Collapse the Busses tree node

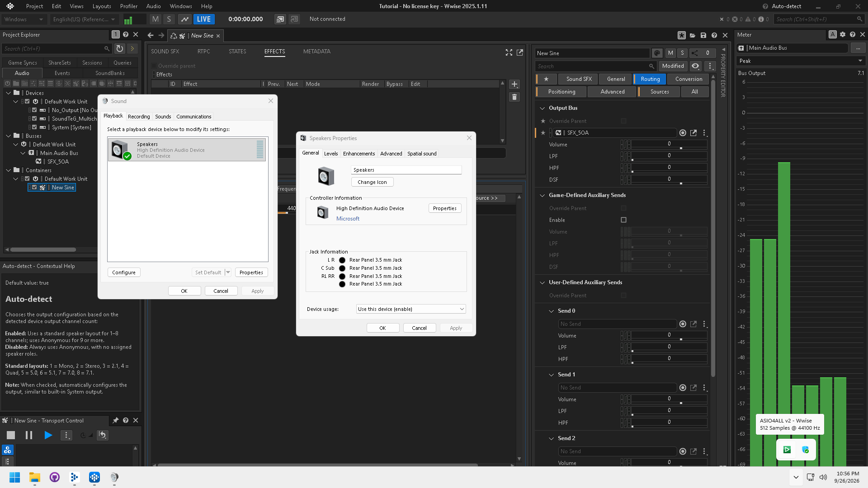click(x=8, y=136)
